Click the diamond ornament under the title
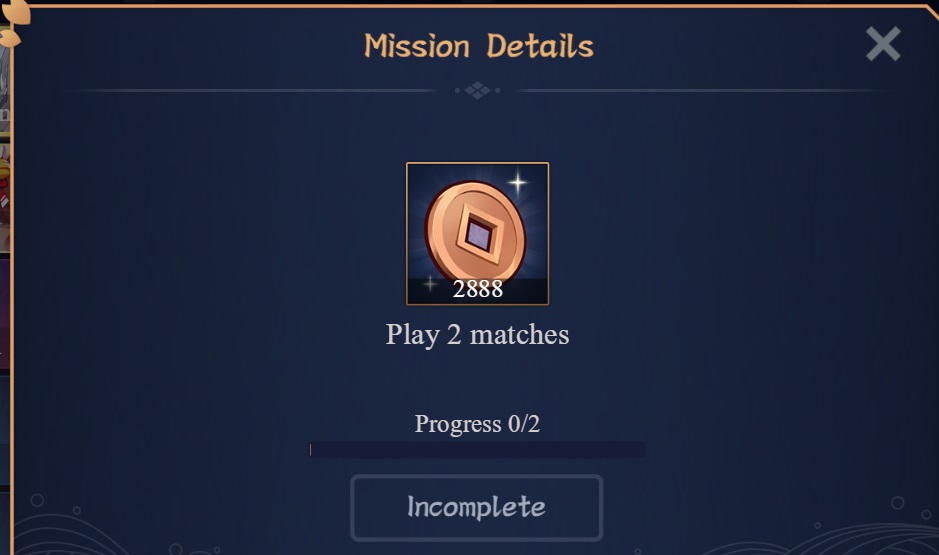939x555 pixels. [x=477, y=90]
